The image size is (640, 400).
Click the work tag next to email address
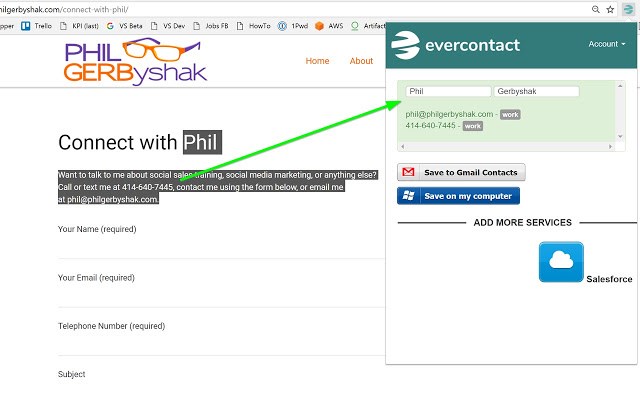pos(510,115)
